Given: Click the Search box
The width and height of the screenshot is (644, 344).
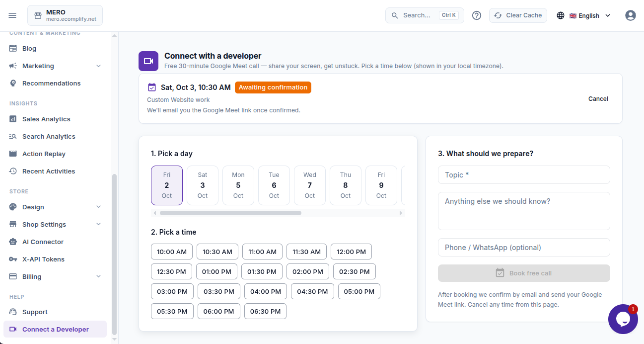Looking at the screenshot, I should tap(425, 15).
